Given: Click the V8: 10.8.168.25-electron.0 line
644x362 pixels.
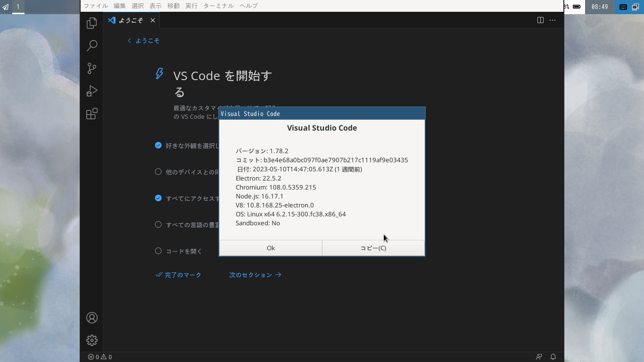Looking at the screenshot, I should 275,205.
